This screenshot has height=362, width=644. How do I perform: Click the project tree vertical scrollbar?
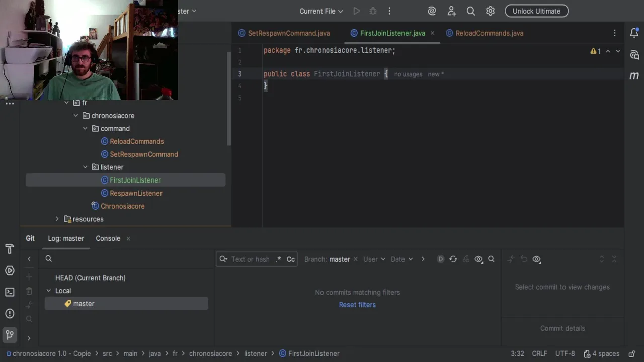pyautogui.click(x=229, y=99)
